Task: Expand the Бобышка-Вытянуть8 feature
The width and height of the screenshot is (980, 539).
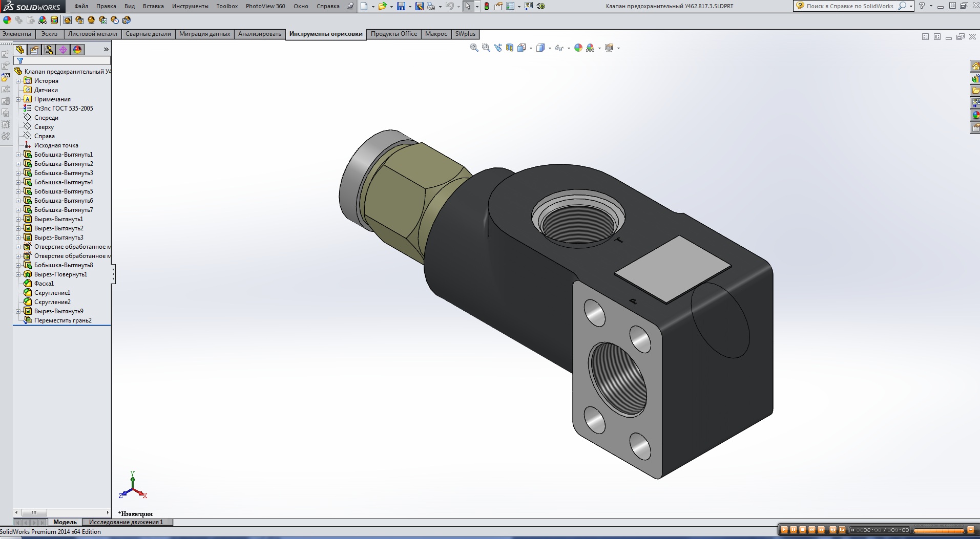Action: coord(18,265)
